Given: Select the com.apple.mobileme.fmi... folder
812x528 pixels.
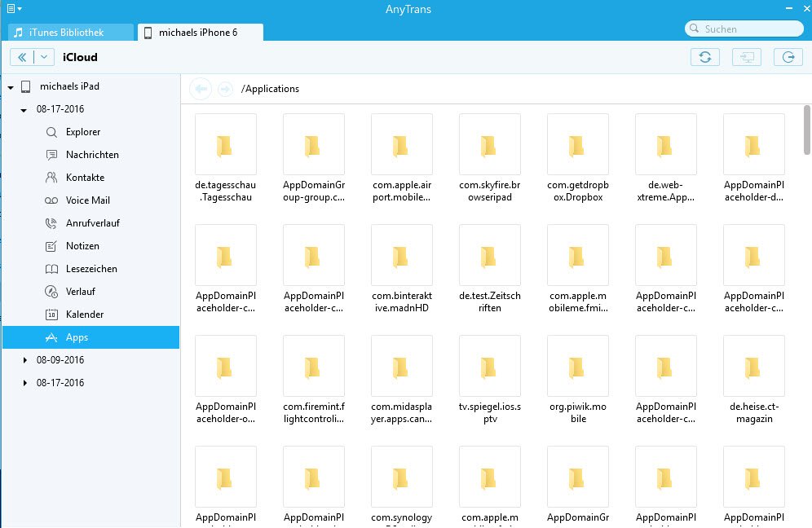Looking at the screenshot, I should (x=578, y=269).
